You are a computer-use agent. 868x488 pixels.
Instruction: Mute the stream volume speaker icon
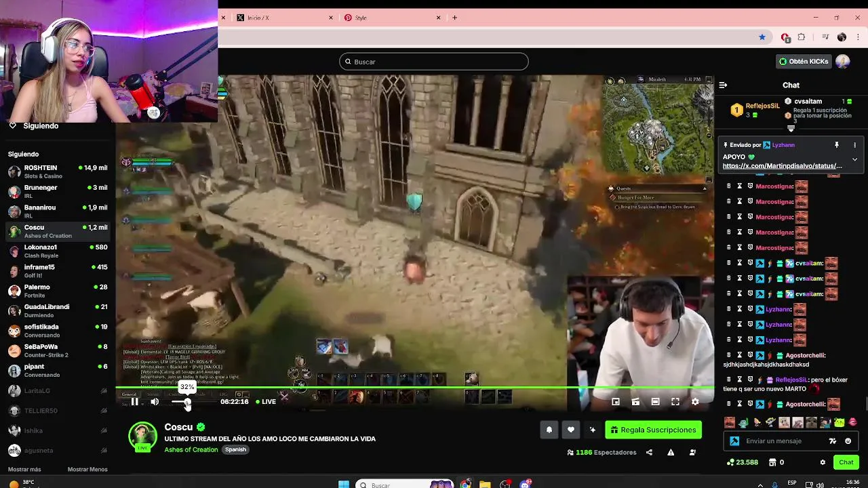155,402
